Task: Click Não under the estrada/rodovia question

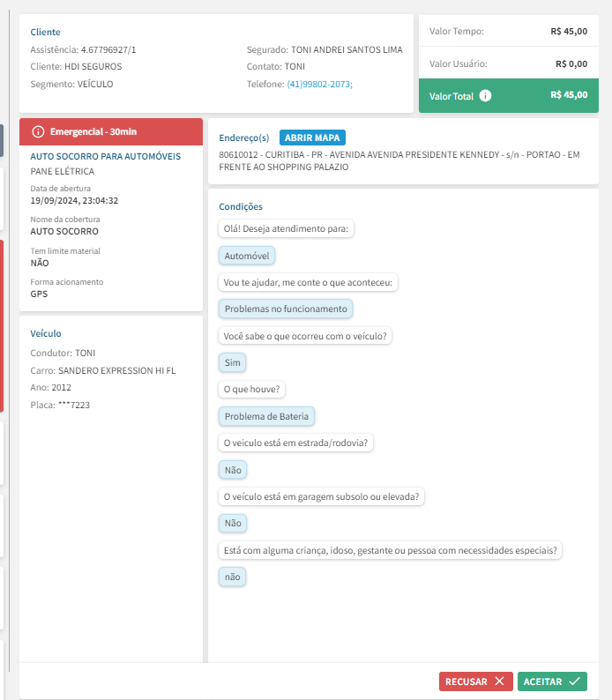Action: (233, 470)
